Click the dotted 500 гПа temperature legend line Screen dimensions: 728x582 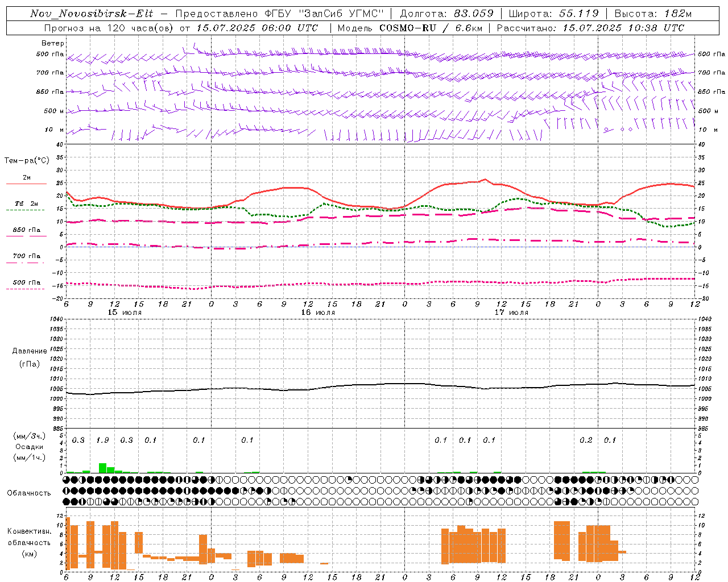click(26, 289)
